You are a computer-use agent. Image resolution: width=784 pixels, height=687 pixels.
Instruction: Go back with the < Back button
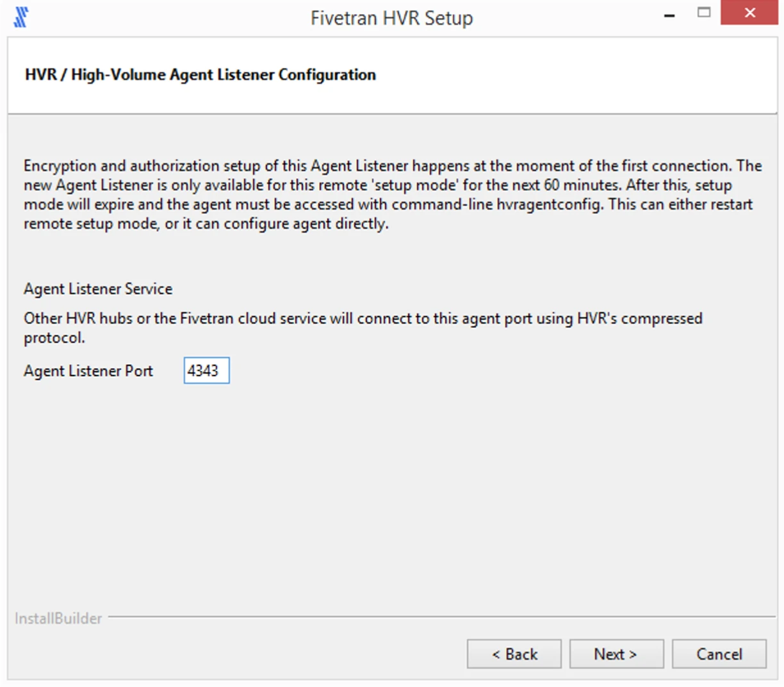pyautogui.click(x=514, y=654)
